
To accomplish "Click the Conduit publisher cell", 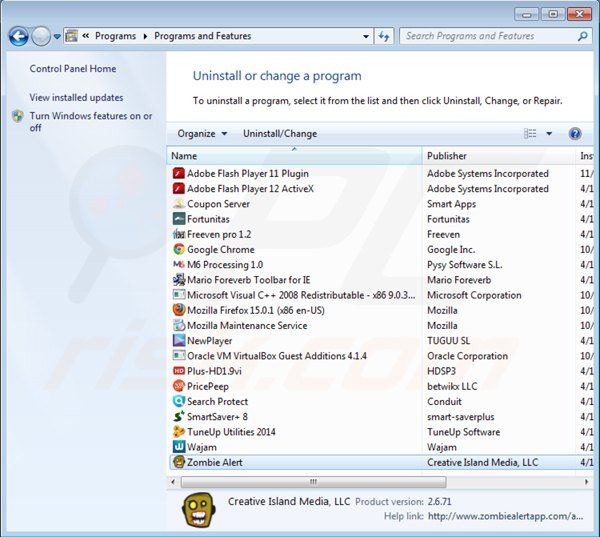I will 444,402.
